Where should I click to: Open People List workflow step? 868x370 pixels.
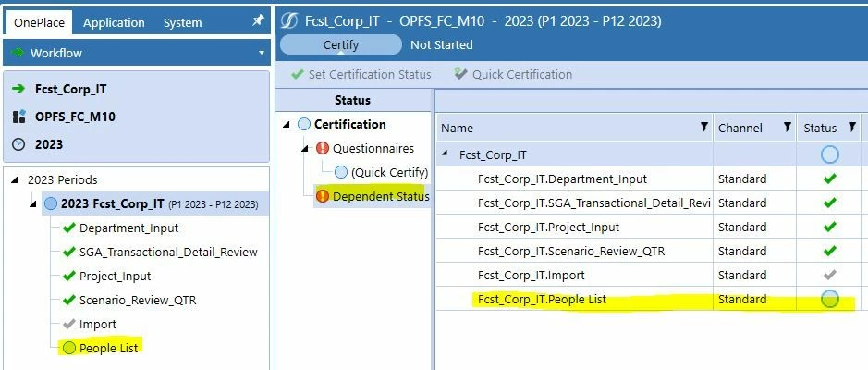(x=108, y=348)
